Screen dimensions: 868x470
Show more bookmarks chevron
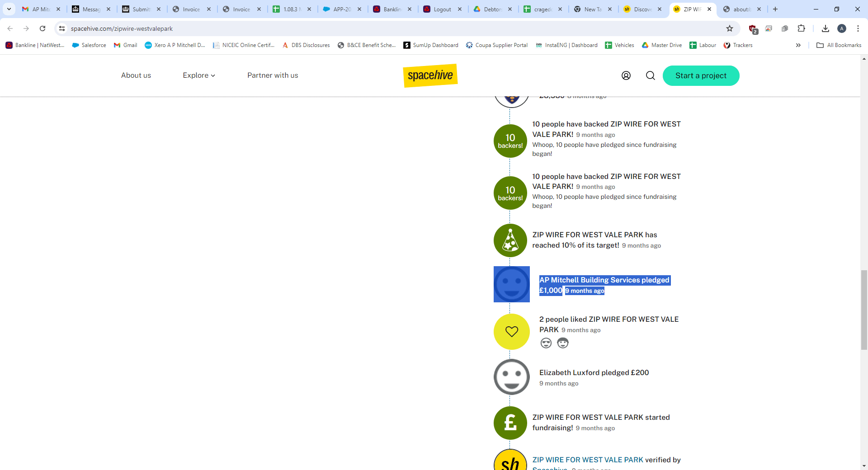[x=798, y=45]
